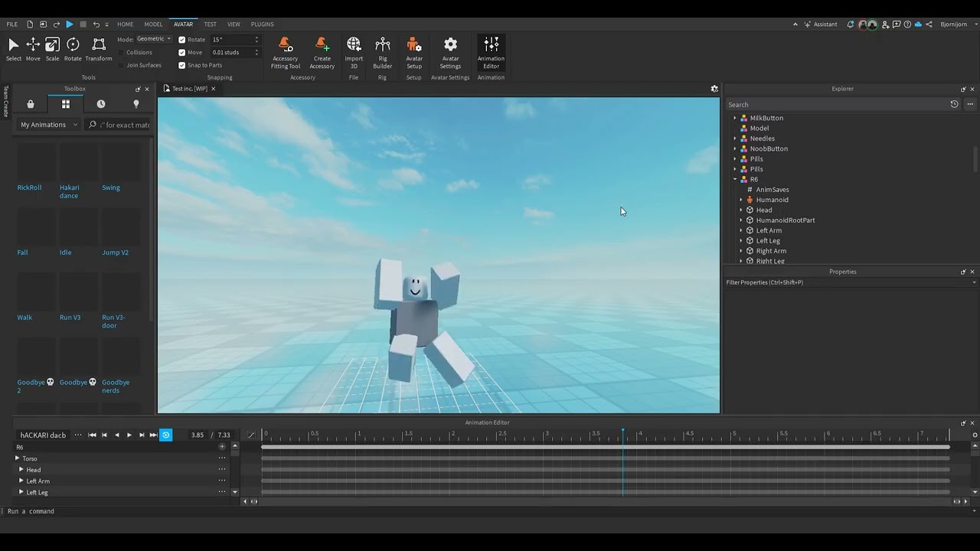980x551 pixels.
Task: Open the TEST tab
Action: point(210,24)
